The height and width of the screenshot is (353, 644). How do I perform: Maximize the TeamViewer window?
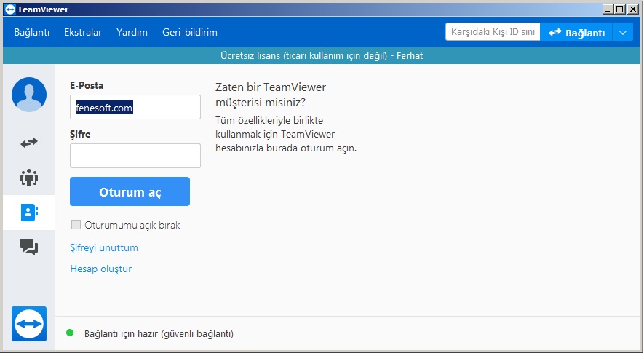click(x=620, y=9)
